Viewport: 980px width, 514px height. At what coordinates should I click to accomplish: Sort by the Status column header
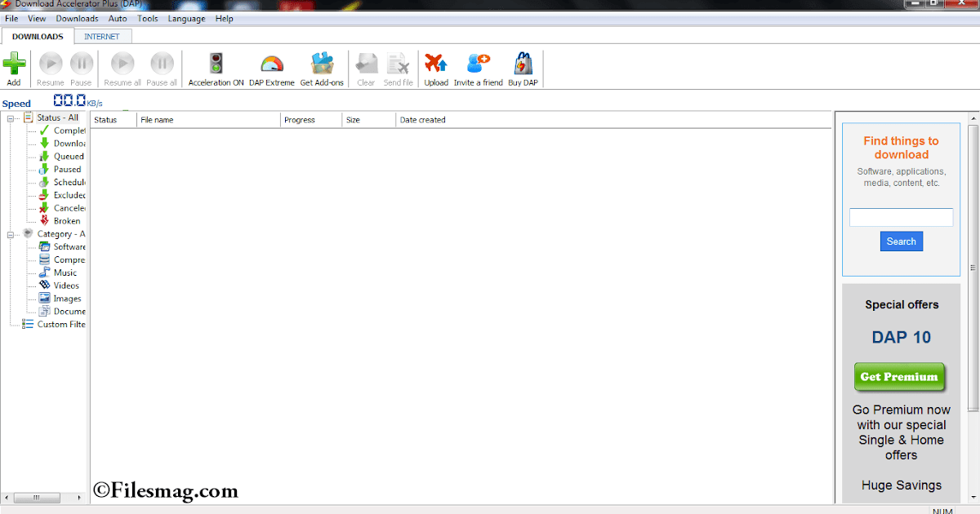[x=114, y=120]
